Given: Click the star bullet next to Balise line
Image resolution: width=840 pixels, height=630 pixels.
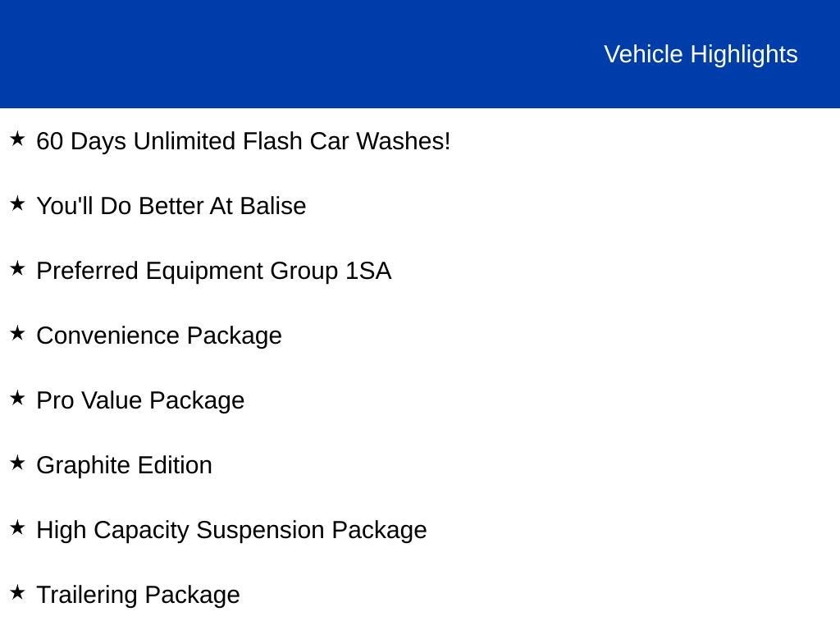Looking at the screenshot, I should pos(17,204).
